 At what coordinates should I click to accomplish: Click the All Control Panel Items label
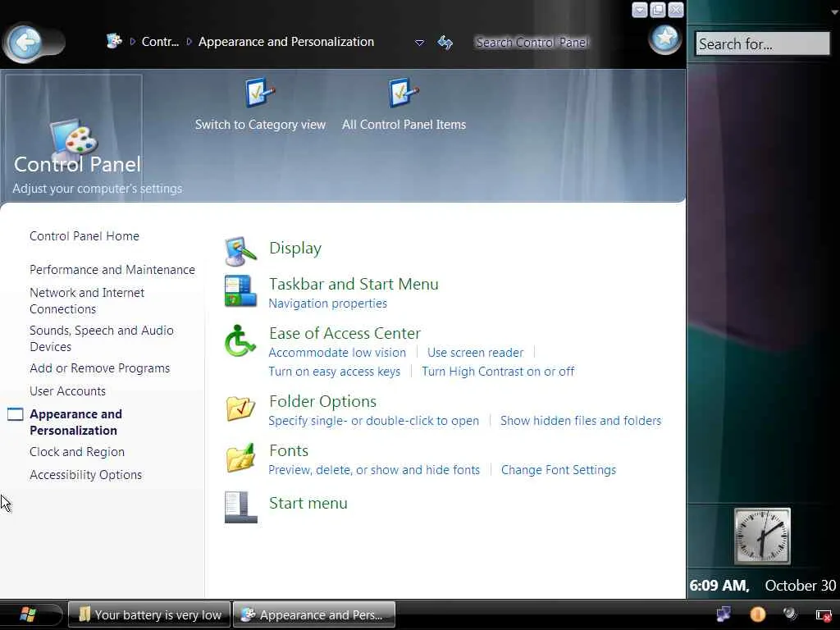(x=404, y=125)
